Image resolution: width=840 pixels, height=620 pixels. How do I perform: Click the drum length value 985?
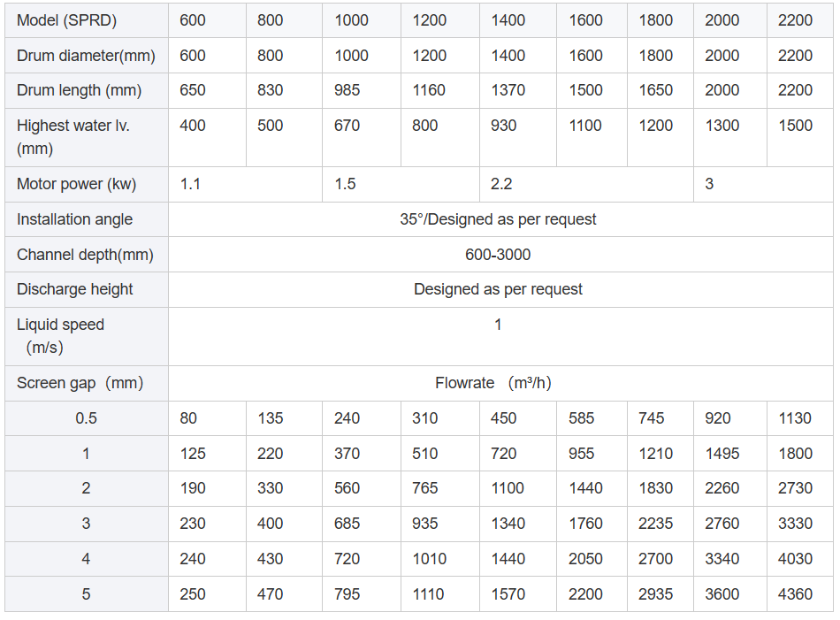click(x=347, y=90)
